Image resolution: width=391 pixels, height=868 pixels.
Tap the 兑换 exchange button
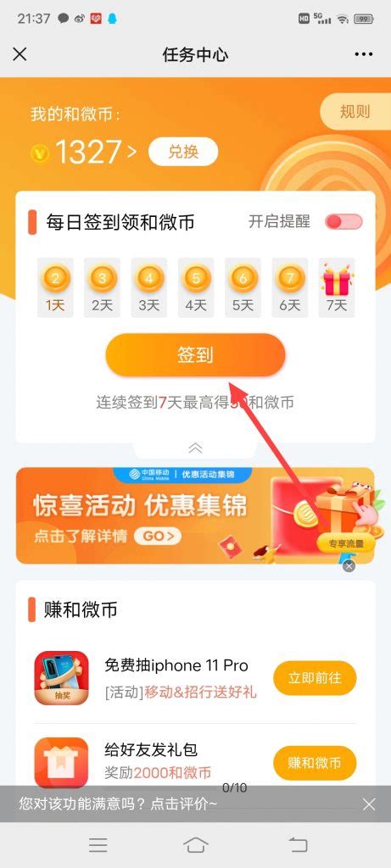click(183, 152)
